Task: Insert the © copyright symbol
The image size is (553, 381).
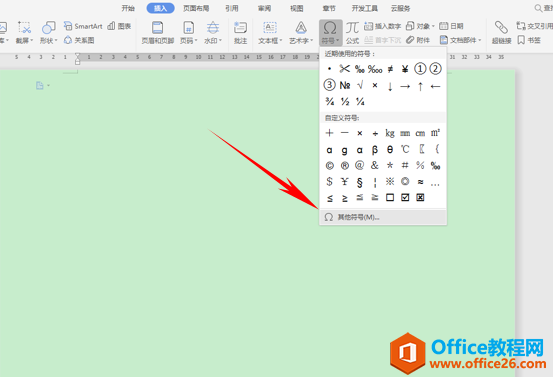Action: tap(329, 165)
